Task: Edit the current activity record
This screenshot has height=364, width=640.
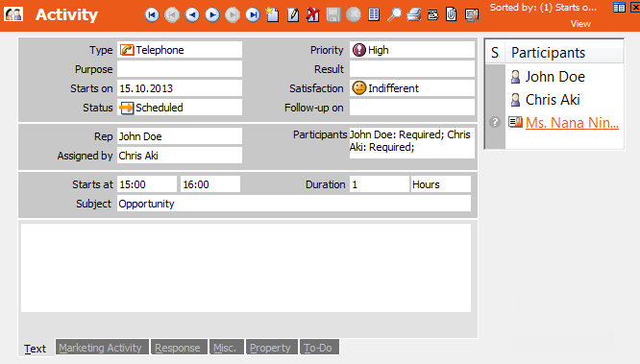Action: pos(293,15)
